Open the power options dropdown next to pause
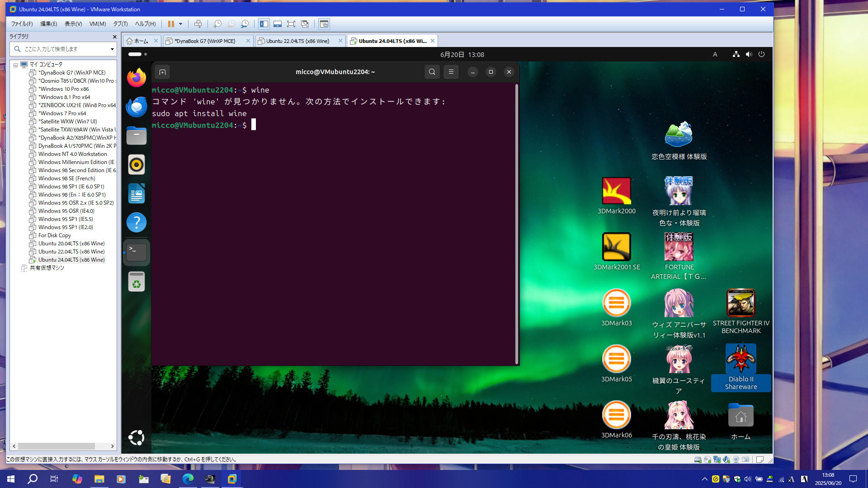Image resolution: width=868 pixels, height=488 pixels. click(x=180, y=24)
